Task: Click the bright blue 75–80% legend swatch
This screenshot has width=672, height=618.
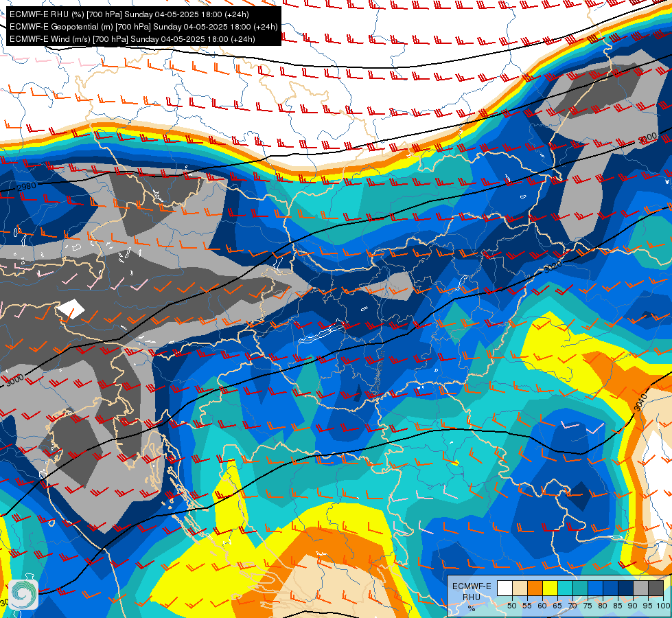Action: point(595,588)
